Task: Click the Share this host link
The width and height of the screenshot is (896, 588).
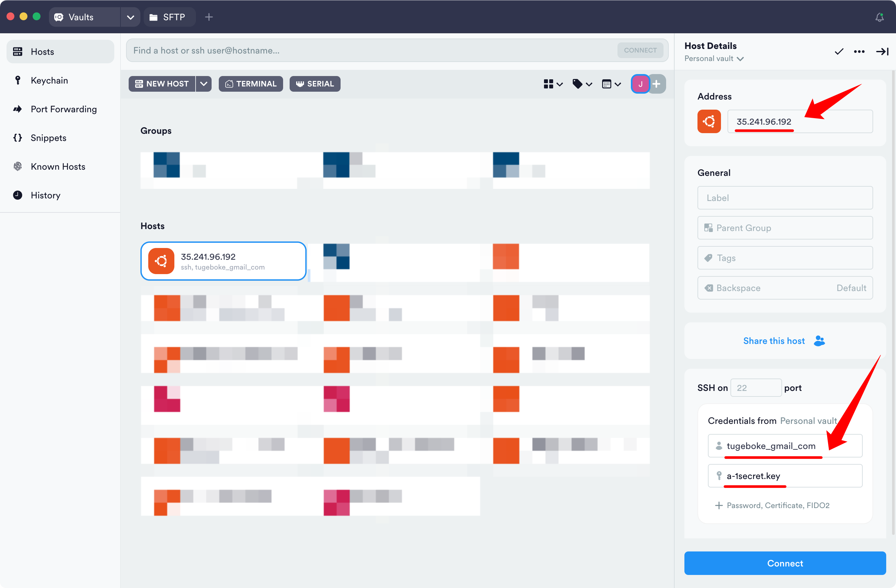Action: (x=774, y=341)
